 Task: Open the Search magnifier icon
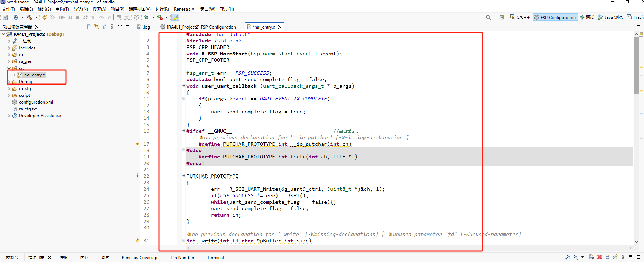pyautogui.click(x=488, y=17)
